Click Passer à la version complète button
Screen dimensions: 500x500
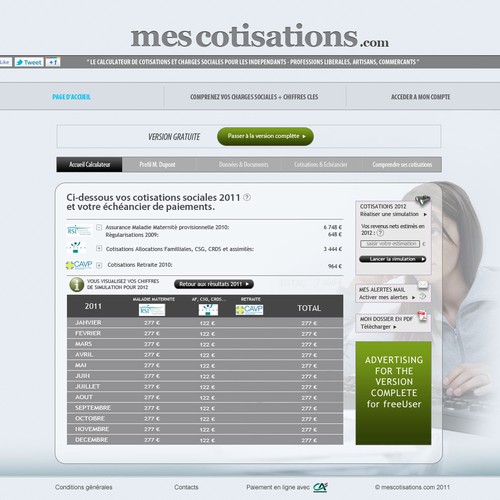coord(265,136)
